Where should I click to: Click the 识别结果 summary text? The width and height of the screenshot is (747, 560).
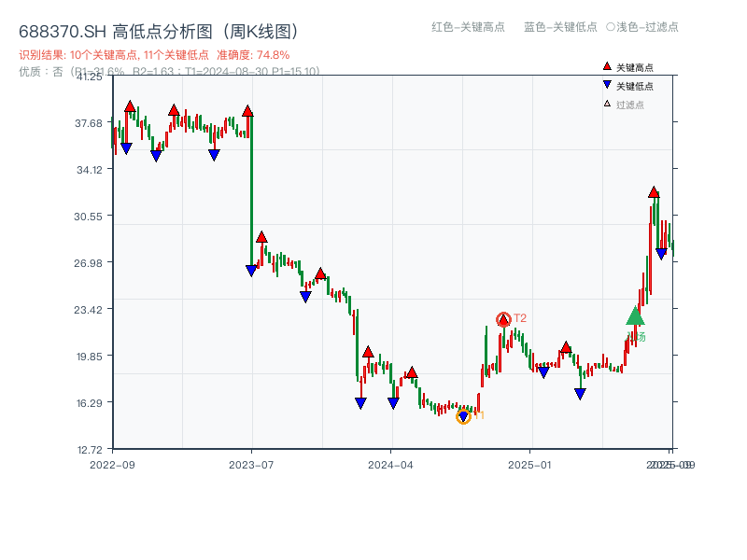(x=42, y=55)
